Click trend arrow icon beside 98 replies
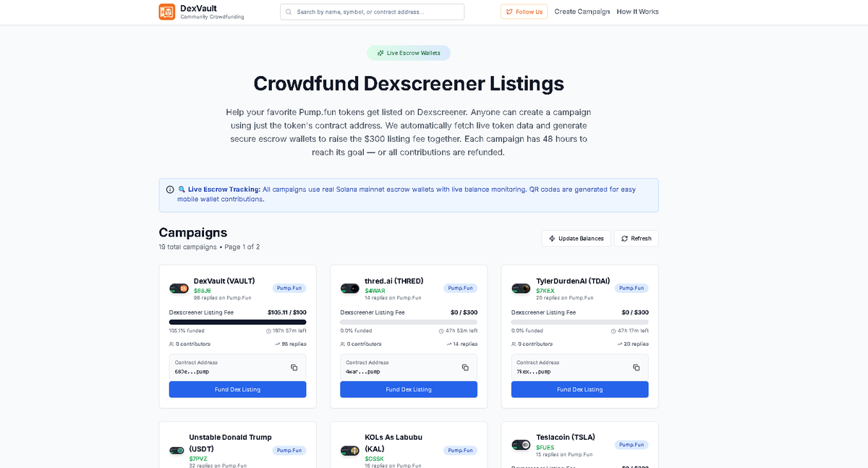The width and height of the screenshot is (868, 468). pyautogui.click(x=278, y=344)
